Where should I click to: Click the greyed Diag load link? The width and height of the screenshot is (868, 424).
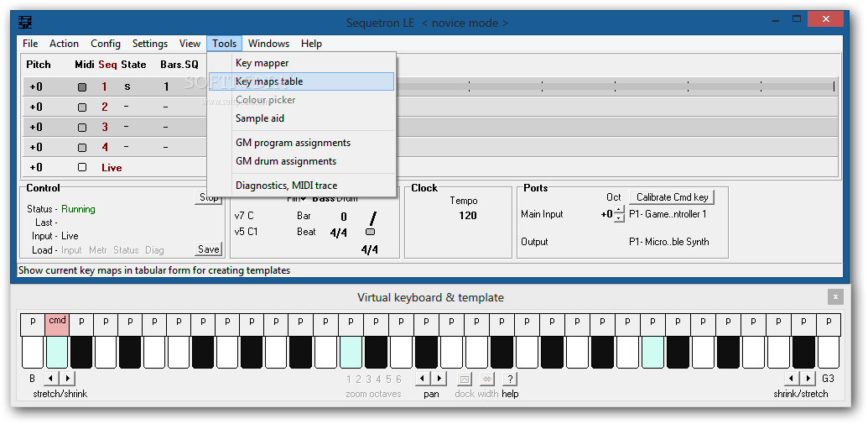154,250
